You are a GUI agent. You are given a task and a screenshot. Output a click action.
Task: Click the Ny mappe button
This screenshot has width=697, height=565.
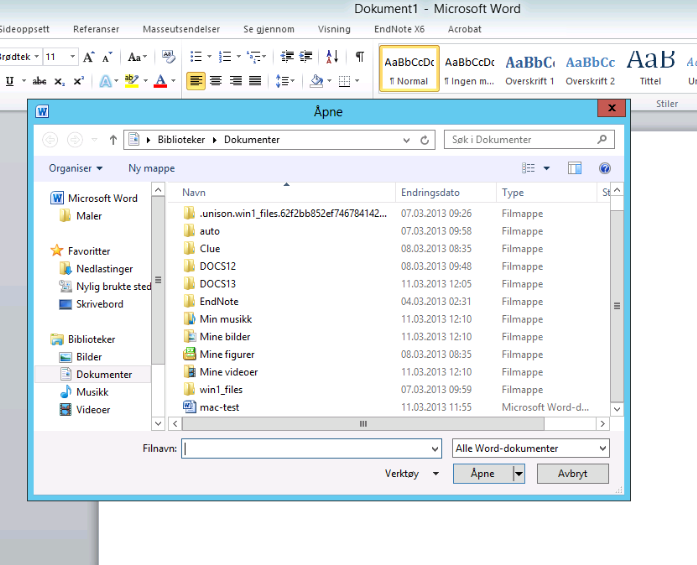(x=152, y=168)
